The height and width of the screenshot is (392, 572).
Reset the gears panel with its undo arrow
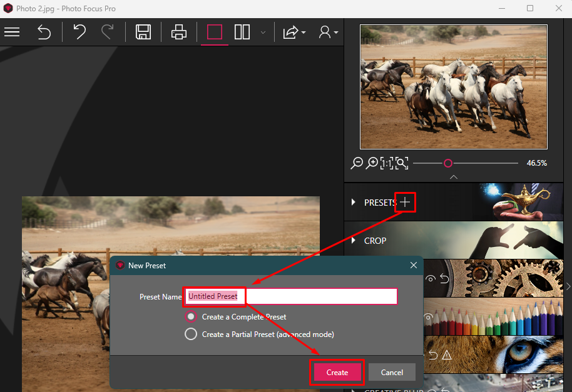[x=444, y=279]
